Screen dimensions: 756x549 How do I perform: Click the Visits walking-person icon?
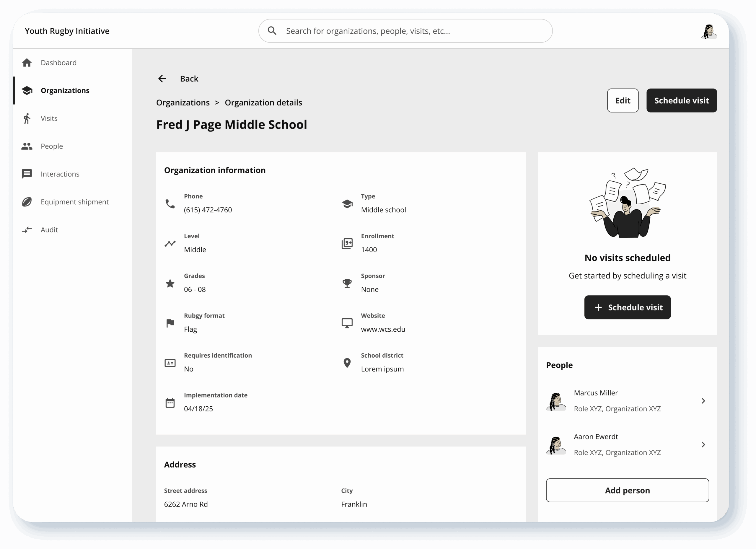pyautogui.click(x=27, y=118)
